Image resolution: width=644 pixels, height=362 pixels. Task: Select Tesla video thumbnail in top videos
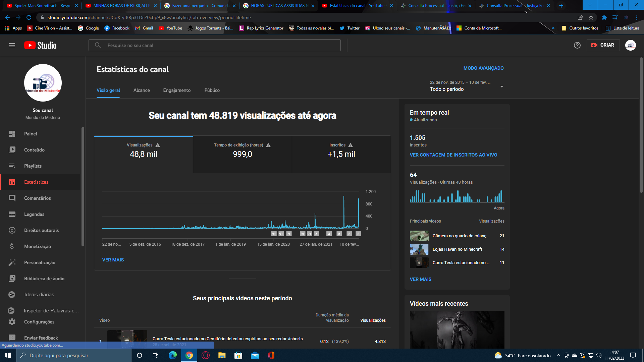419,262
